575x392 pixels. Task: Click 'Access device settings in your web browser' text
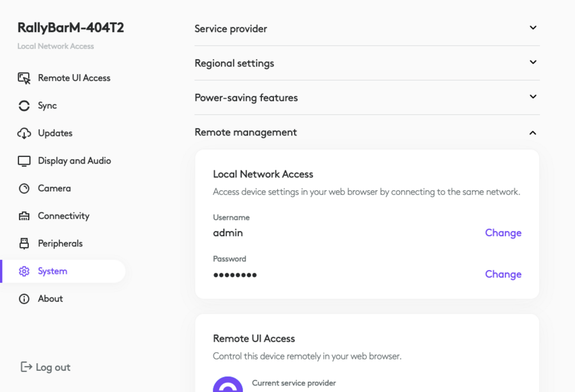point(367,192)
